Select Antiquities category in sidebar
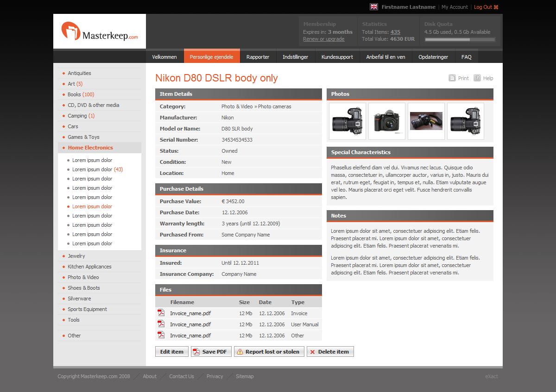556x392 pixels. coord(79,73)
